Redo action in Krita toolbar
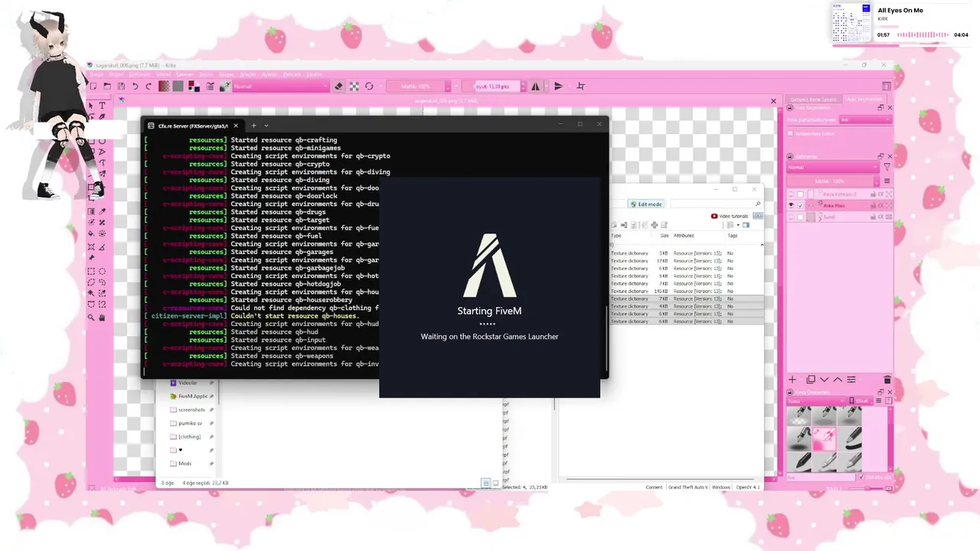Image resolution: width=980 pixels, height=551 pixels. (149, 86)
